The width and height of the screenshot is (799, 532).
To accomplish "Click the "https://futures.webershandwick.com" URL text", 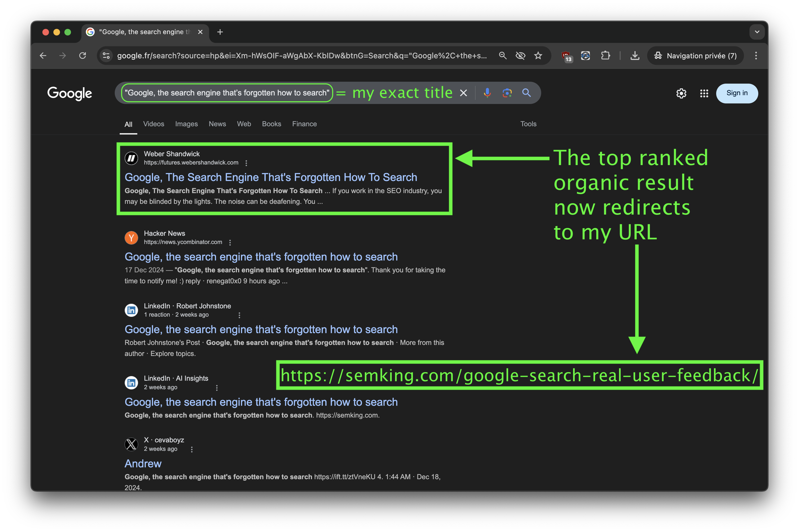I will 191,163.
